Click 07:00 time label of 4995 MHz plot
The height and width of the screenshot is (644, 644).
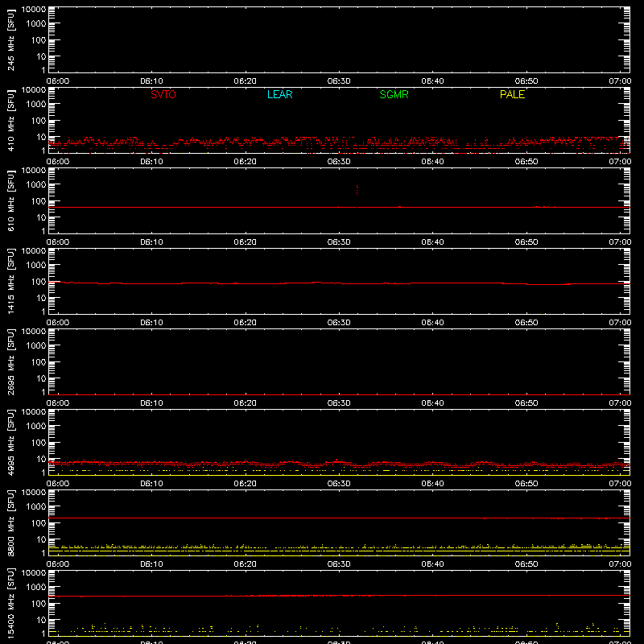(620, 484)
